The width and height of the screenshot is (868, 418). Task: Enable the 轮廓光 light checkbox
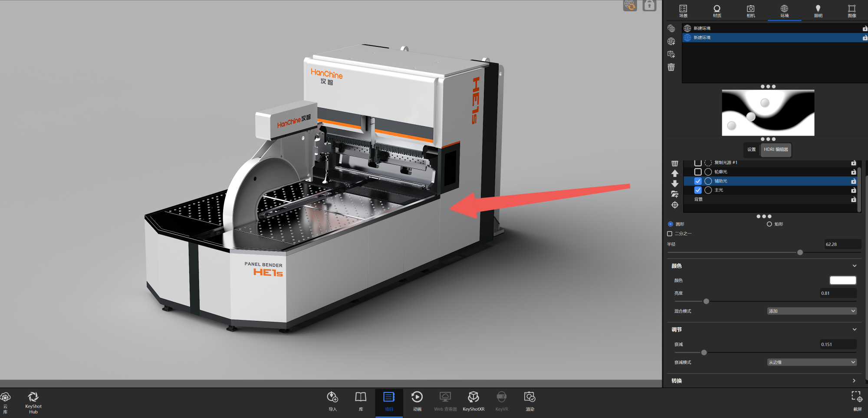pyautogui.click(x=698, y=172)
